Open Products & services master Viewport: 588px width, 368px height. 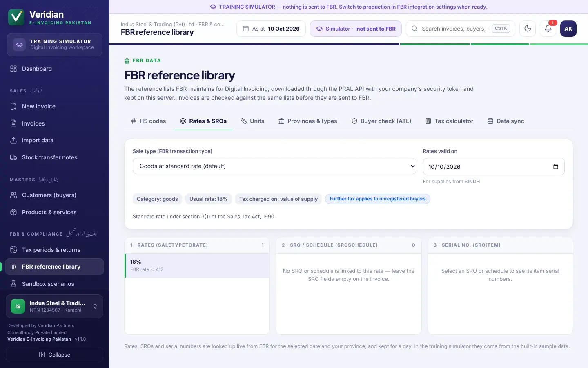click(x=55, y=212)
